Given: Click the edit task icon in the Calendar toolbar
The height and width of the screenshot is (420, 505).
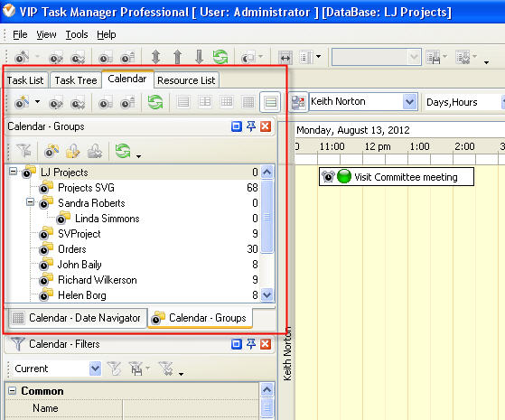Looking at the screenshot, I should 56,103.
